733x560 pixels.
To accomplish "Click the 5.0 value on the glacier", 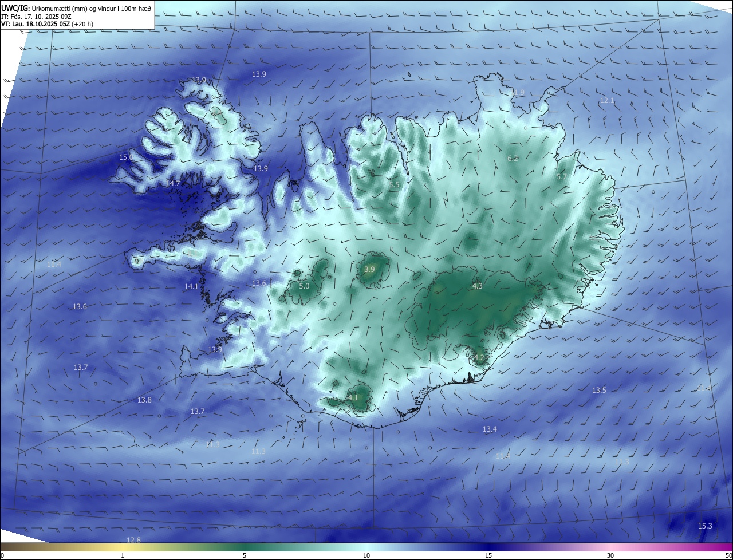I will coord(304,286).
